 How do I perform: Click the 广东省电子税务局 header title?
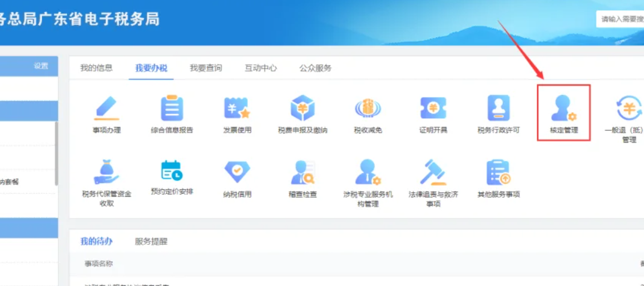[98, 19]
